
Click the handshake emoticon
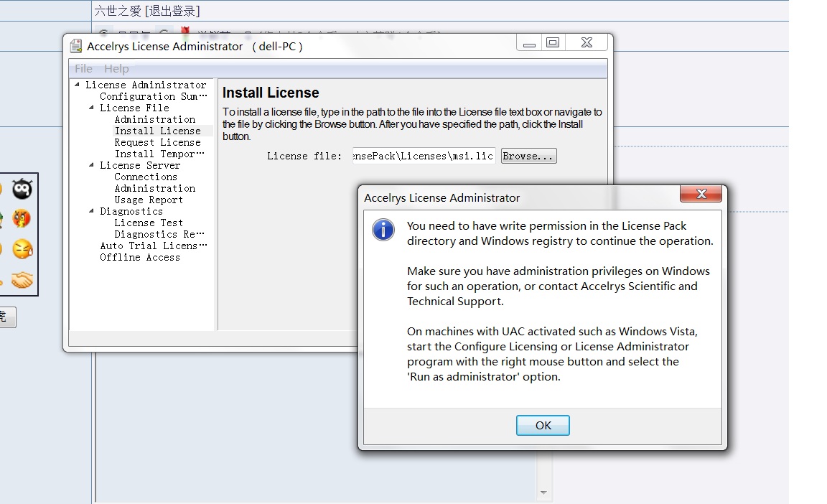(22, 279)
